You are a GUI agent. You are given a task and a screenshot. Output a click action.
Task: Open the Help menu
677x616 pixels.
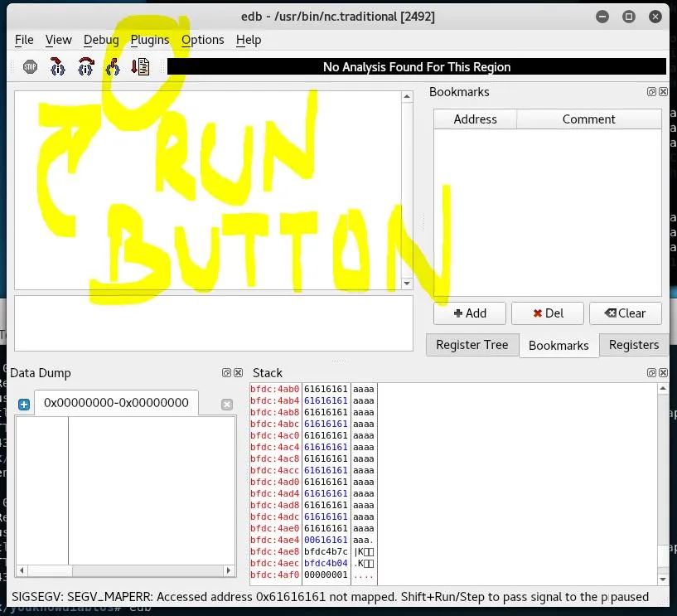pyautogui.click(x=249, y=40)
